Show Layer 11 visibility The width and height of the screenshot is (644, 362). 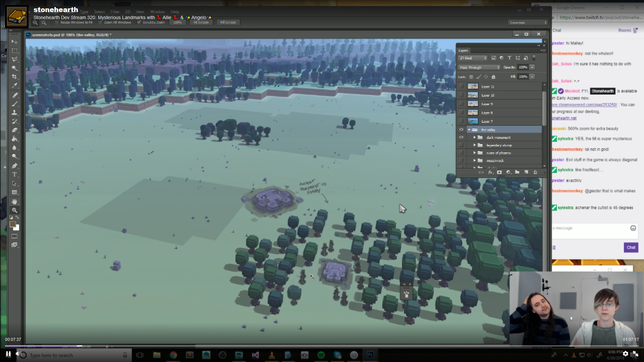pyautogui.click(x=461, y=86)
